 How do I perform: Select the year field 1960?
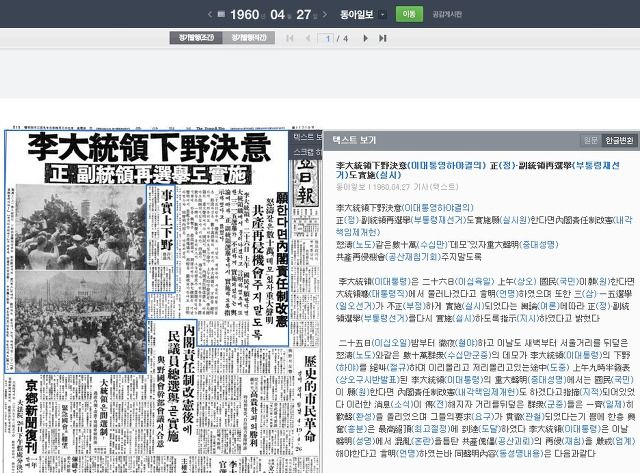(244, 15)
